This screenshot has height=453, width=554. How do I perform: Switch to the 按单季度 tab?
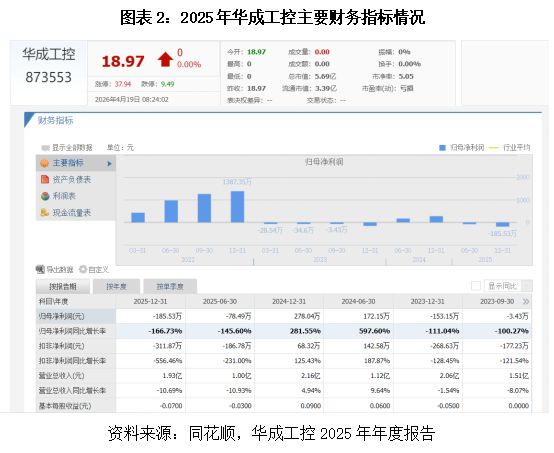click(170, 286)
